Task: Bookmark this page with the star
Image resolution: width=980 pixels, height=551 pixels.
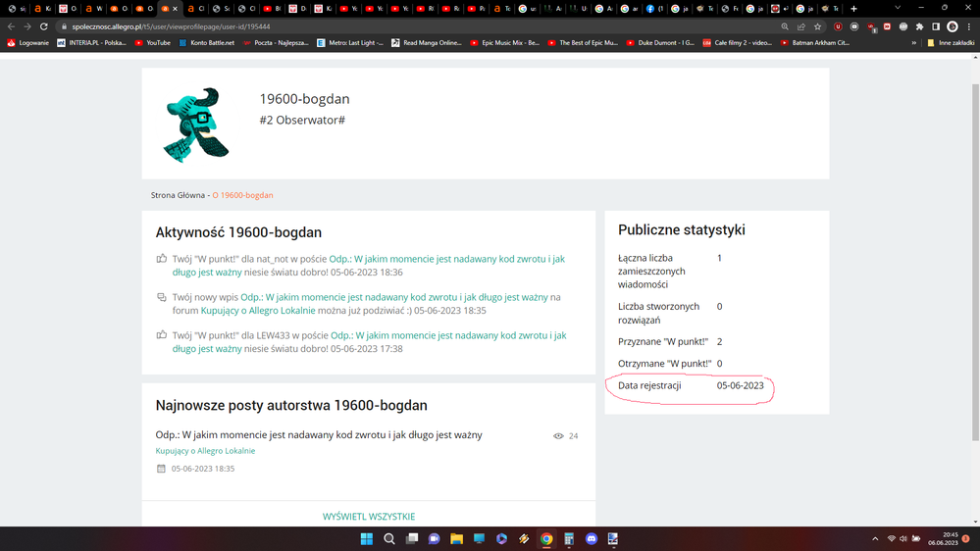Action: point(817,26)
